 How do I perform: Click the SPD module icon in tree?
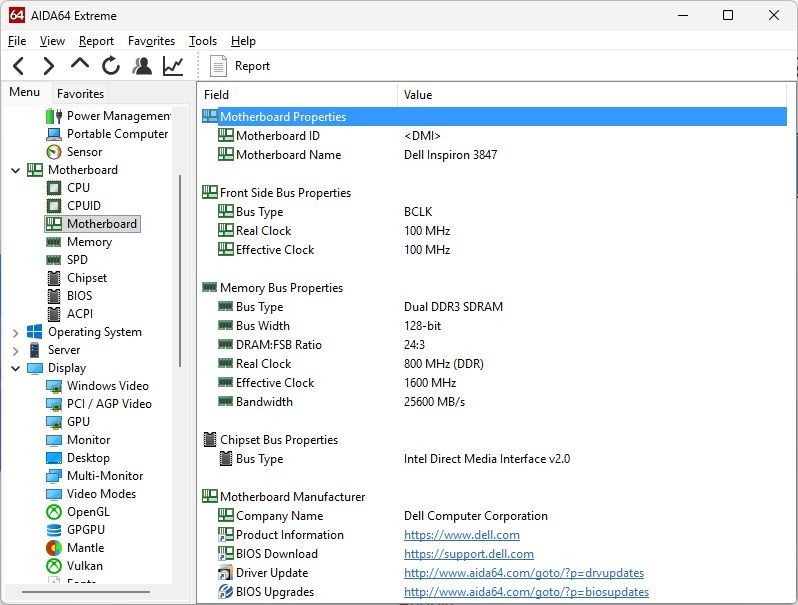coord(53,260)
